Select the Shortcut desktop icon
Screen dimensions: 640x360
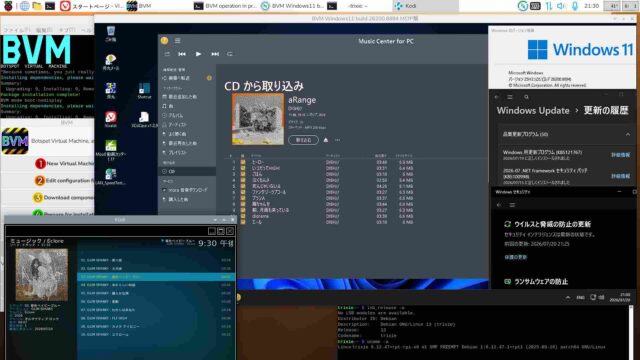pyautogui.click(x=144, y=91)
